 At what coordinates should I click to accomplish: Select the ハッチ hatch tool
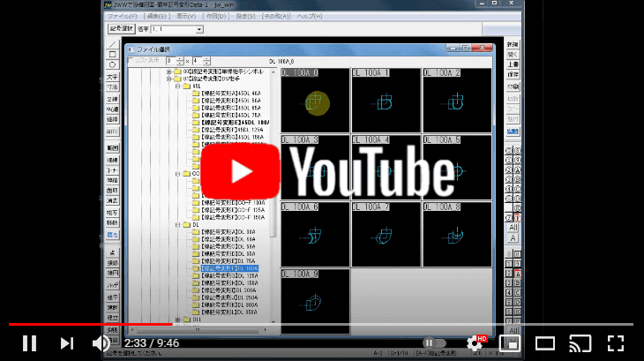112,285
